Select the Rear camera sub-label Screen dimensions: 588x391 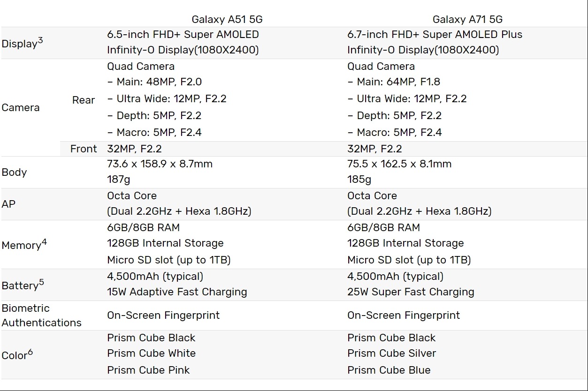pyautogui.click(x=84, y=100)
